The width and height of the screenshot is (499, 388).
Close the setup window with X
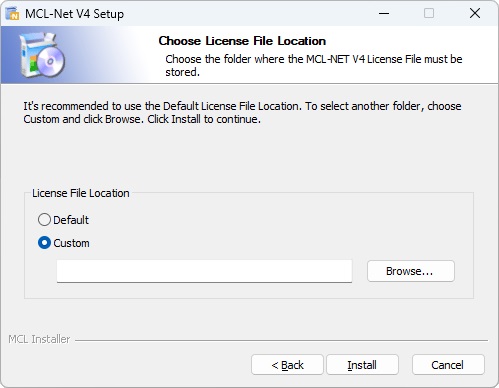pos(475,14)
